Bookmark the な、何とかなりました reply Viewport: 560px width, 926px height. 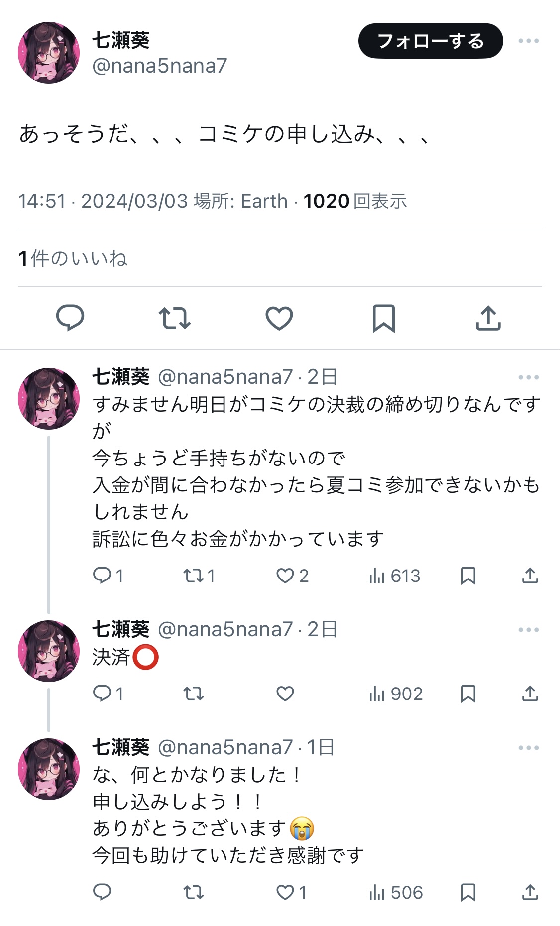pyautogui.click(x=468, y=893)
